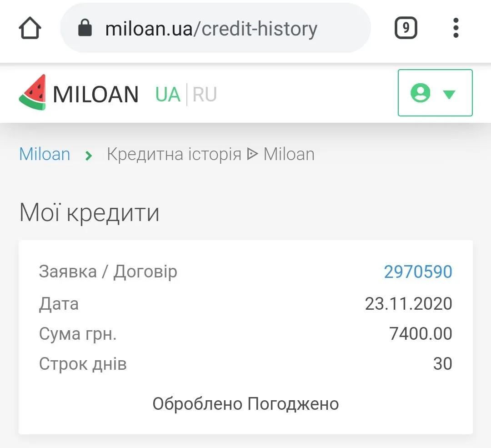491x448 pixels.
Task: Click the Строк днів value 30
Action: click(442, 364)
